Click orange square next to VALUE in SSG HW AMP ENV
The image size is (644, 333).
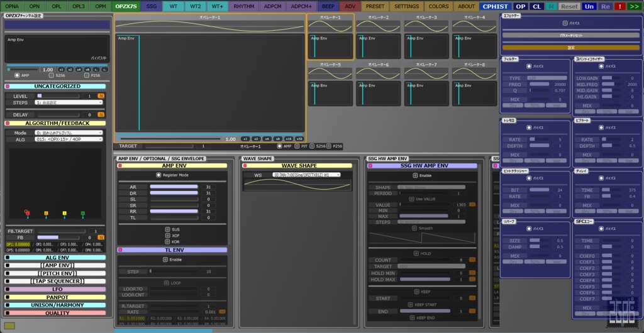pyautogui.click(x=472, y=204)
